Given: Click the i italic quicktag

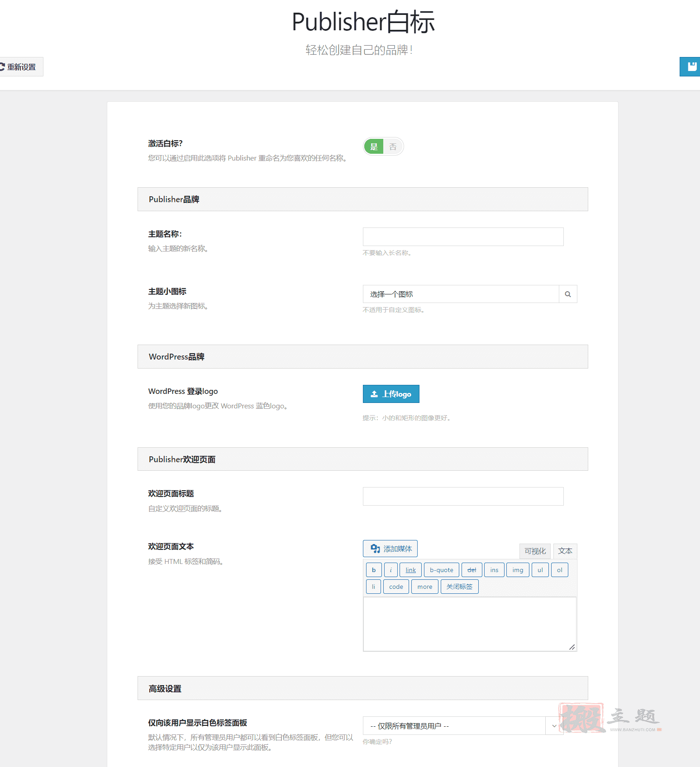Looking at the screenshot, I should [391, 570].
